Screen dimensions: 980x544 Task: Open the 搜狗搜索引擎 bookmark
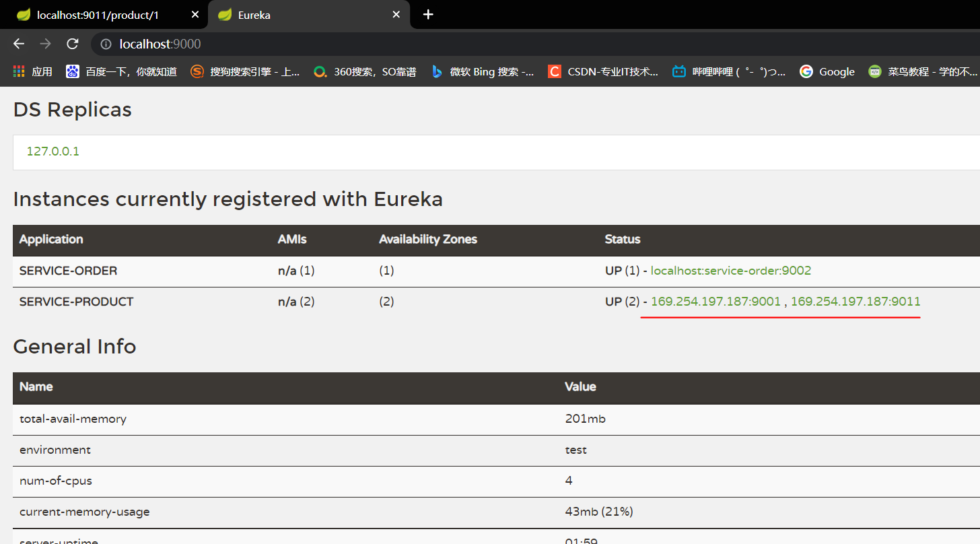click(245, 71)
